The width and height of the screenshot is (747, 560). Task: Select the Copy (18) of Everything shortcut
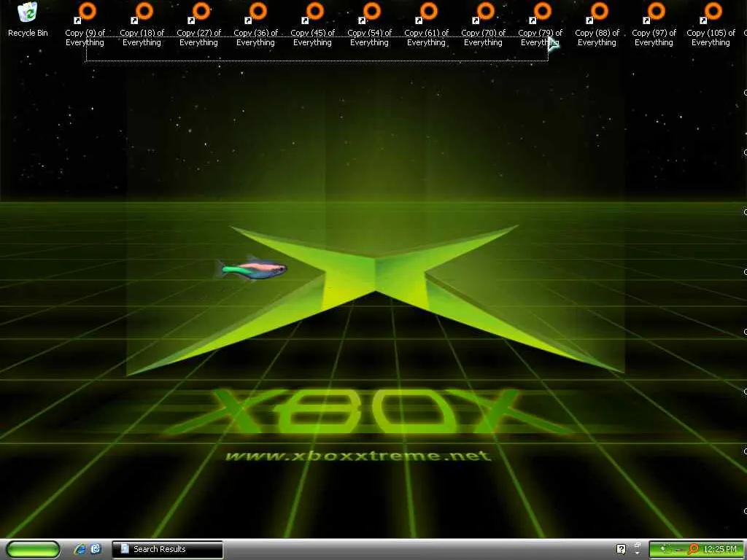point(142,25)
